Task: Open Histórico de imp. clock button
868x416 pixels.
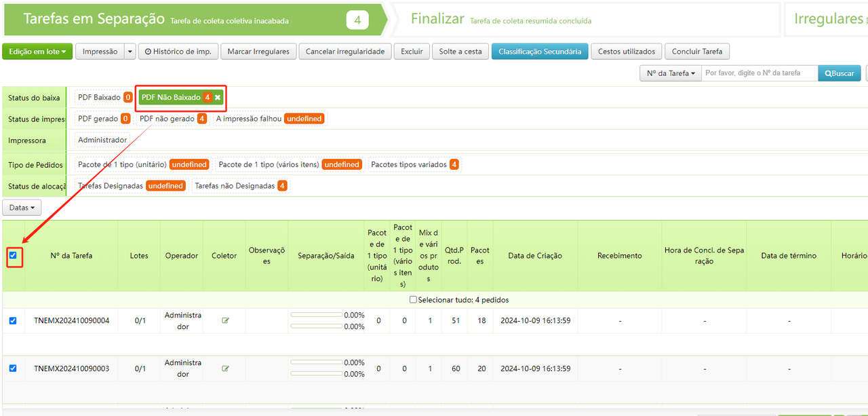Action: 178,52
